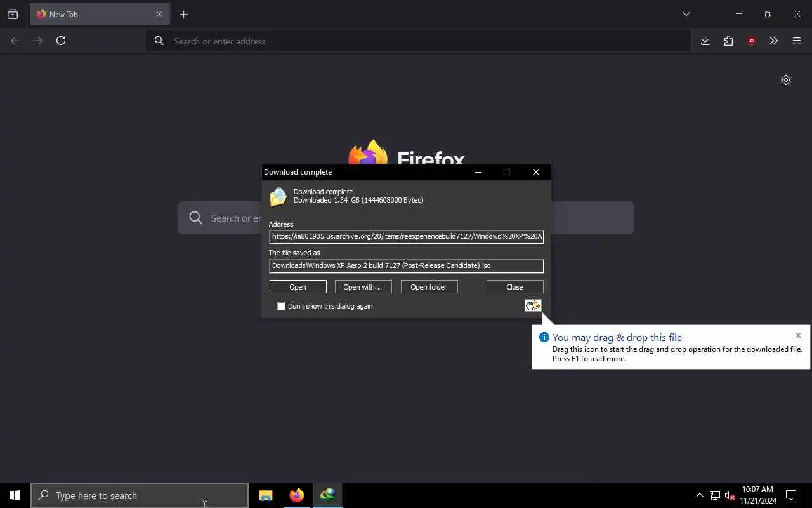Show more tools overflow chevron
Viewport: 812px width, 508px height.
(774, 41)
